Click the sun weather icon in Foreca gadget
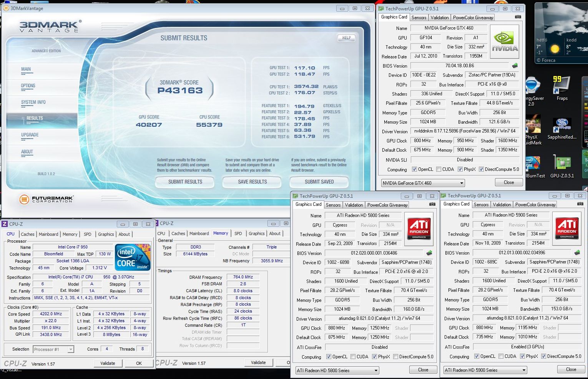This screenshot has height=379, width=588. coord(555,49)
